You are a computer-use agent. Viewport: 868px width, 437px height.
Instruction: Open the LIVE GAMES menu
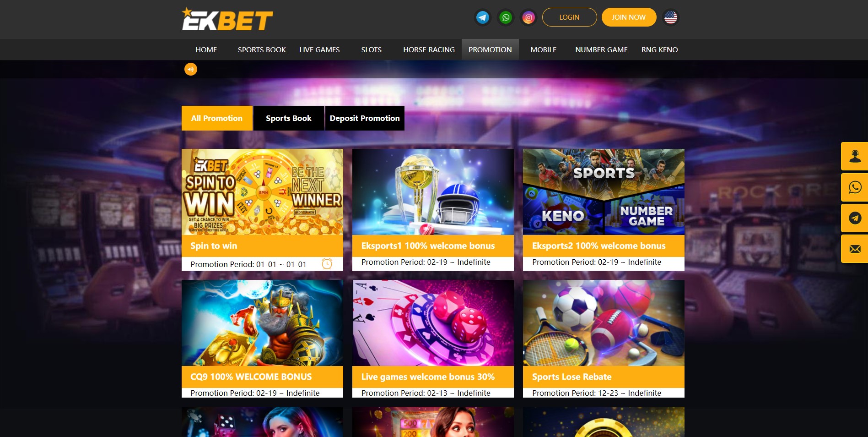click(319, 49)
